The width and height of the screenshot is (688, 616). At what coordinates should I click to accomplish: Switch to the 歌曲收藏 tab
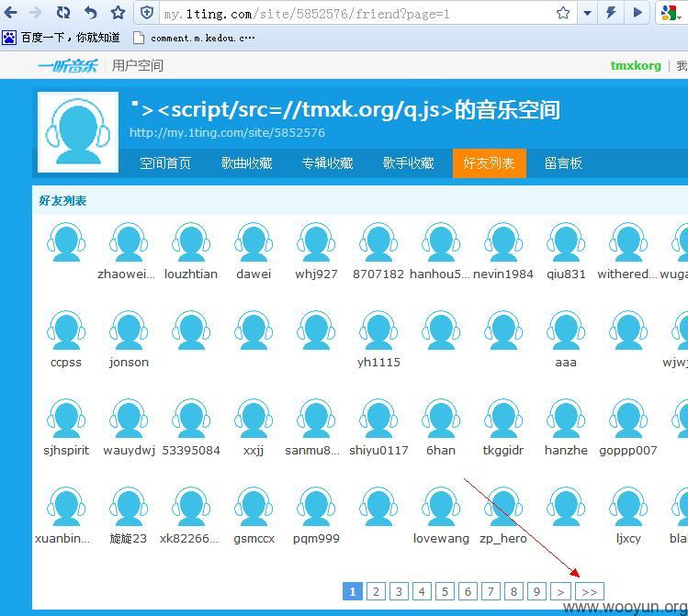coord(246,163)
